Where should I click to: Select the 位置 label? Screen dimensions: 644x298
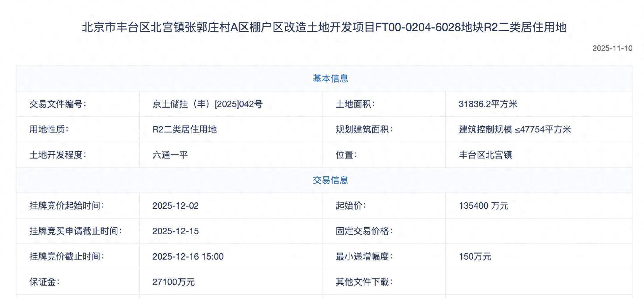click(346, 155)
